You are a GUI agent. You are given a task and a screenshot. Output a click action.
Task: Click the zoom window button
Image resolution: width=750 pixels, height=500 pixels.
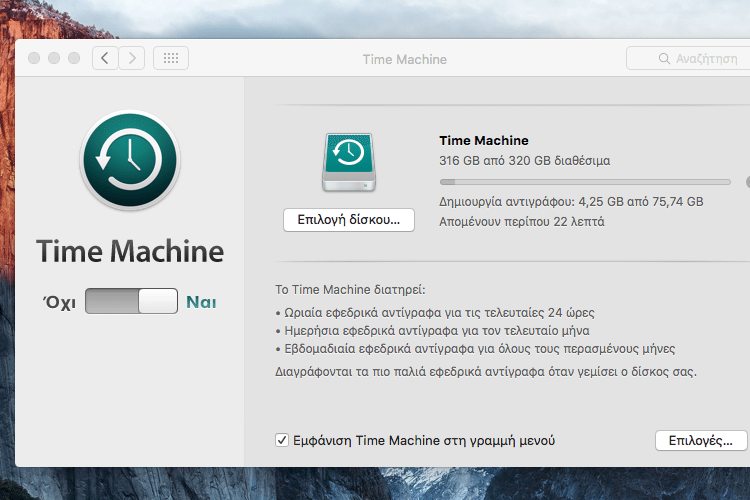click(x=74, y=58)
